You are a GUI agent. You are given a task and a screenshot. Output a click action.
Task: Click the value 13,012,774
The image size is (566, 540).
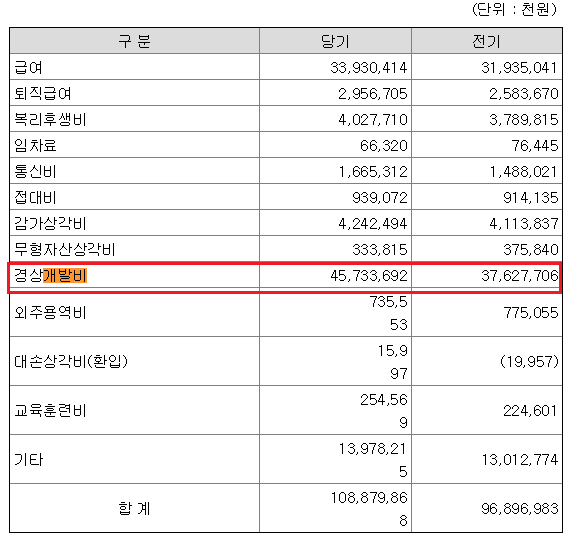coord(520,460)
